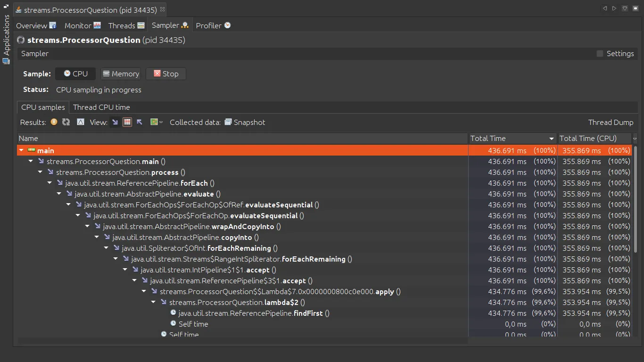Screen dimensions: 644x362
Task: Open the documents list dropdown triangle
Action: tap(625, 8)
